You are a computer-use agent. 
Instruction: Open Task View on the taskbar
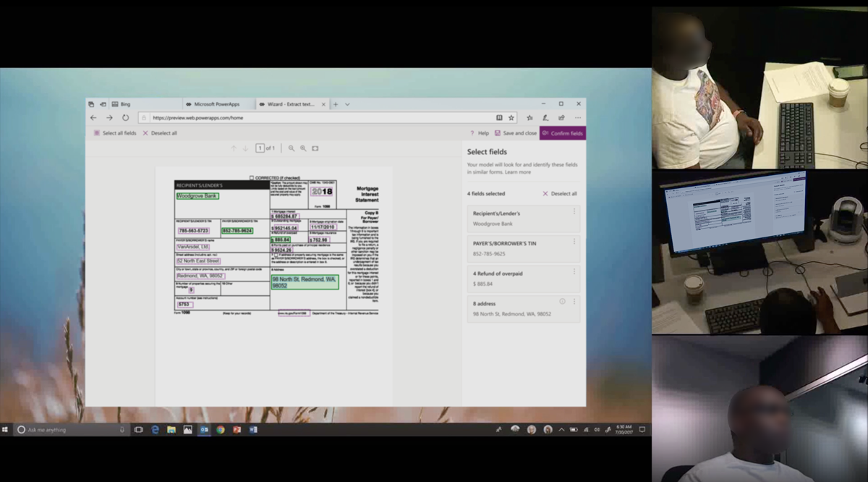pyautogui.click(x=139, y=429)
